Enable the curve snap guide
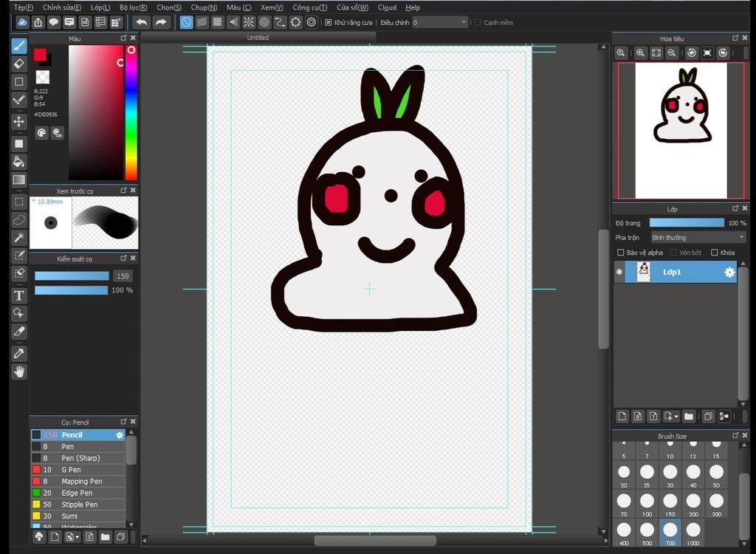Screen dimensions: 756x554 pyautogui.click(x=280, y=22)
